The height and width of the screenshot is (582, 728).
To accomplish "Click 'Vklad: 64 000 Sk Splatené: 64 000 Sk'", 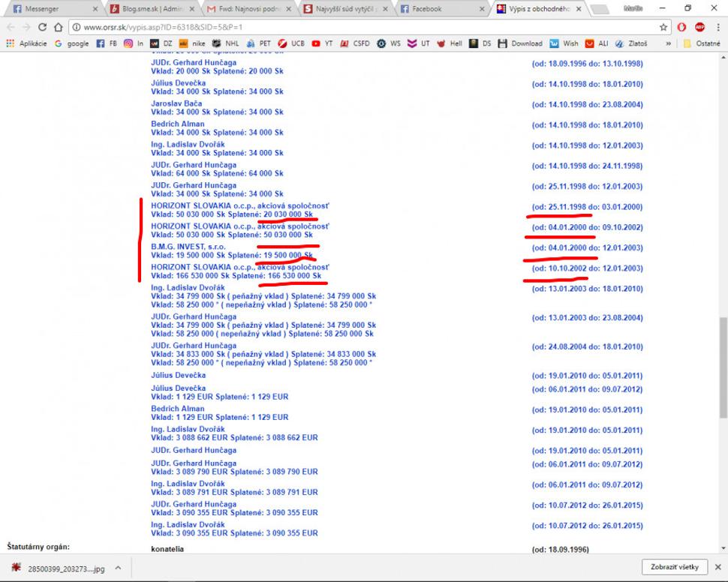I will (218, 173).
